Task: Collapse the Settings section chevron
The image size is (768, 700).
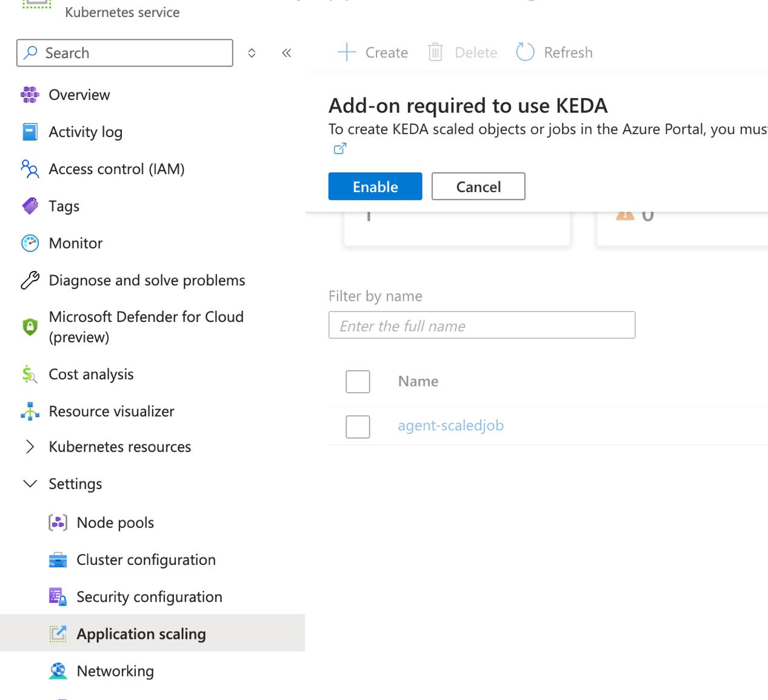Action: tap(30, 484)
